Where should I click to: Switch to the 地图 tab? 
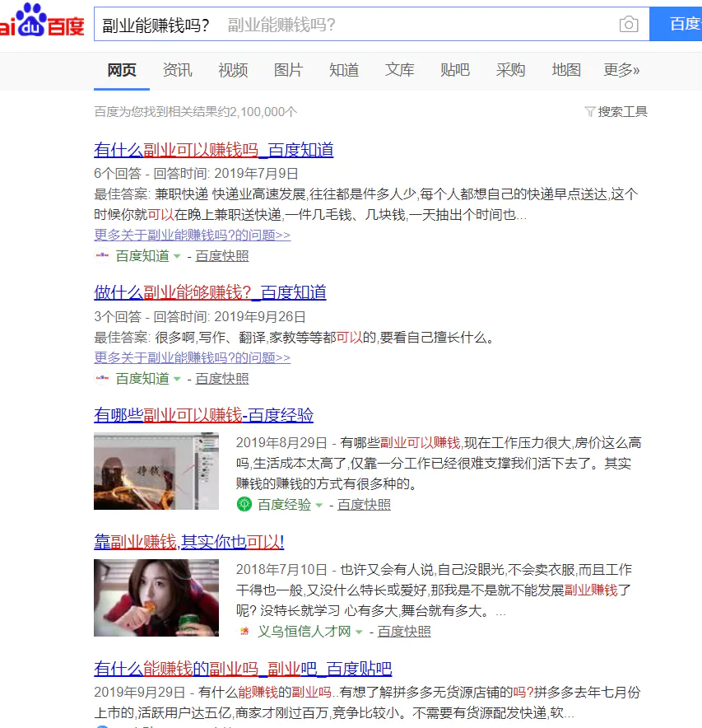point(566,70)
